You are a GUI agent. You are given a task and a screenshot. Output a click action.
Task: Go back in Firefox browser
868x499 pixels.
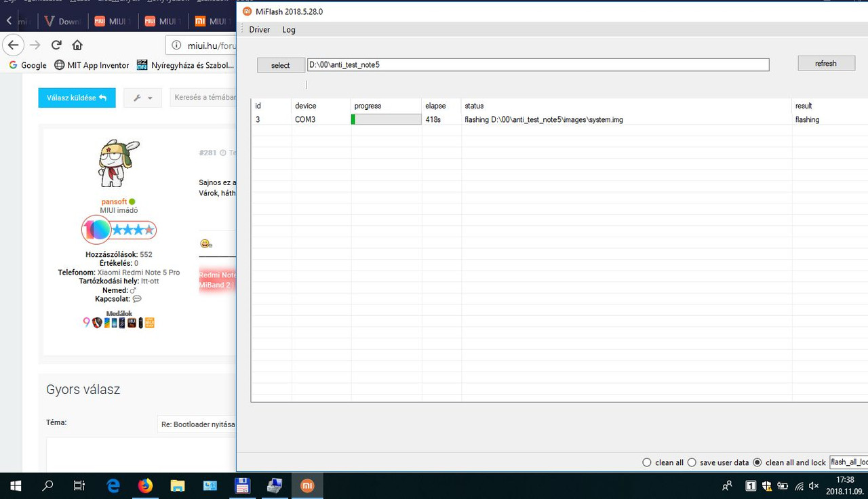pos(13,45)
